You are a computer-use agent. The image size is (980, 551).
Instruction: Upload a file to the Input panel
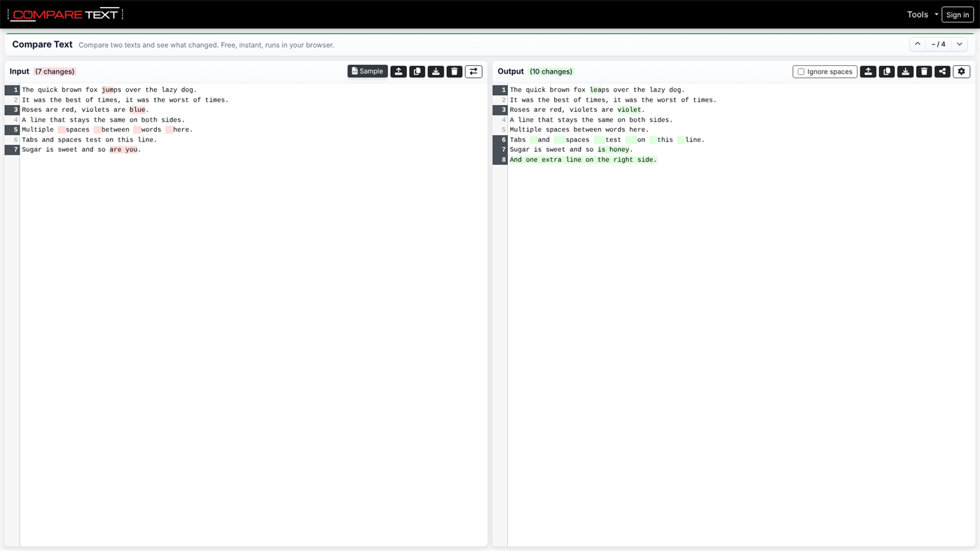click(x=399, y=71)
